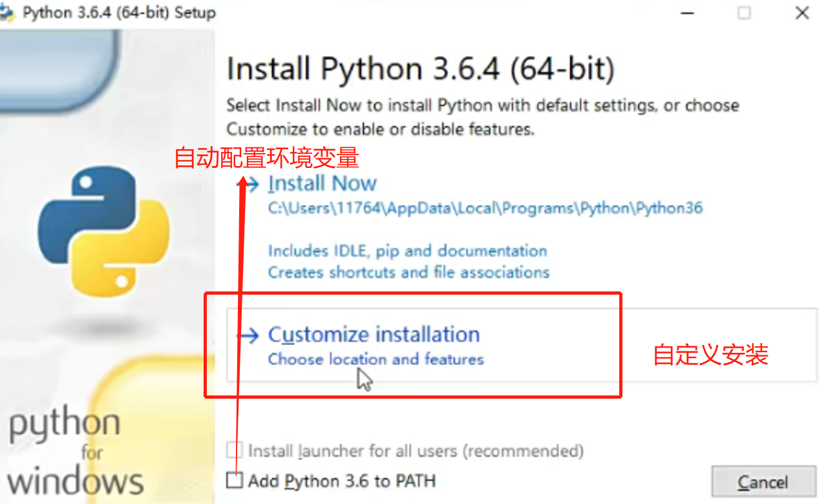Viewport: 828px width, 504px height.
Task: Maximize the Python Setup window
Action: pos(744,13)
